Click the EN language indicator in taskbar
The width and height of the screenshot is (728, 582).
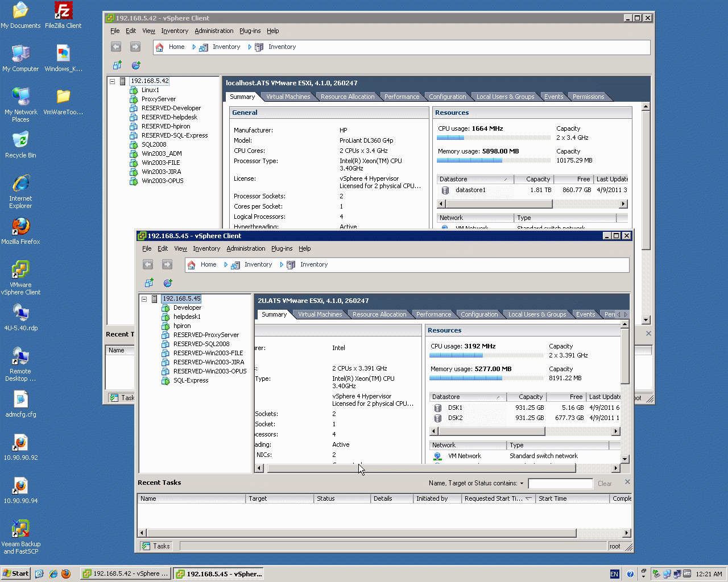[614, 574]
